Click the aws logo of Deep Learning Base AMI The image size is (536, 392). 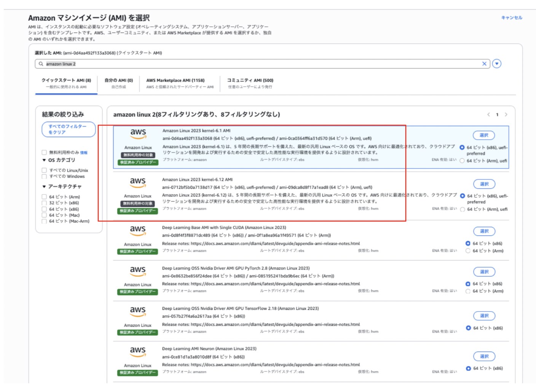coord(138,231)
